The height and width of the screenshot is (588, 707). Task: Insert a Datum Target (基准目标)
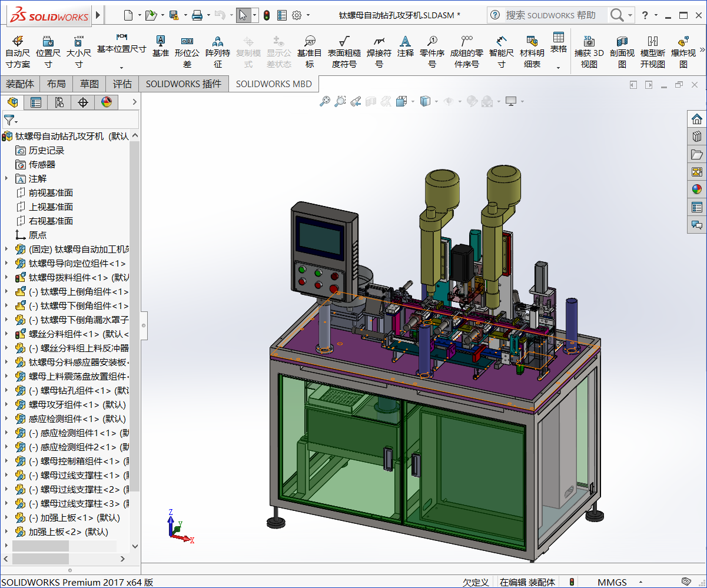[310, 51]
